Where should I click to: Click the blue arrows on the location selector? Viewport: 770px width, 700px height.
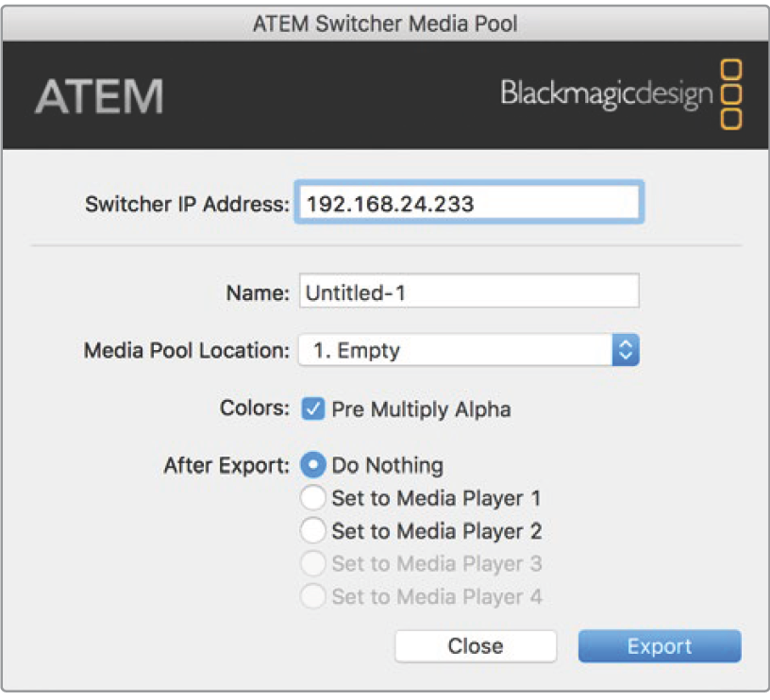625,351
